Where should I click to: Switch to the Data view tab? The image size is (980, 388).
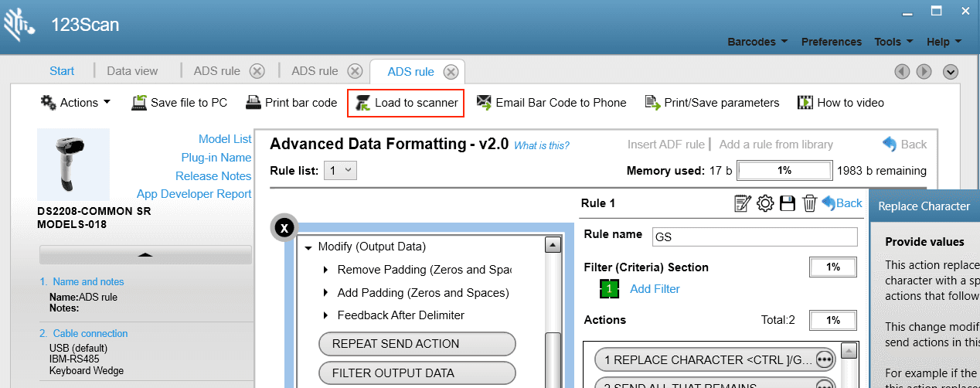[132, 71]
